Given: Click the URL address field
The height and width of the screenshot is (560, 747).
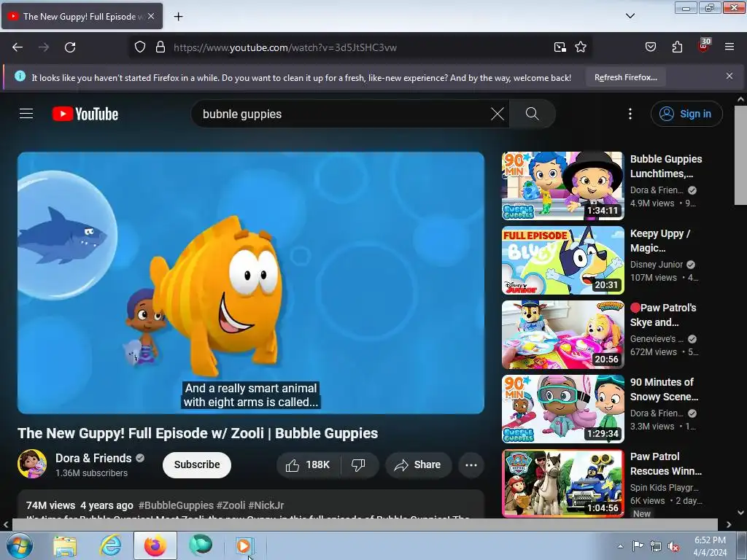Looking at the screenshot, I should click(360, 47).
